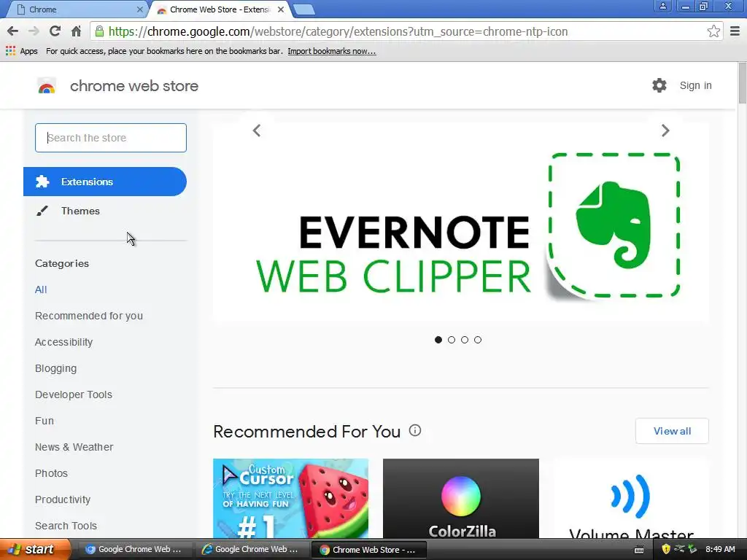Click the address bar URL
The width and height of the screenshot is (747, 560).
338,31
